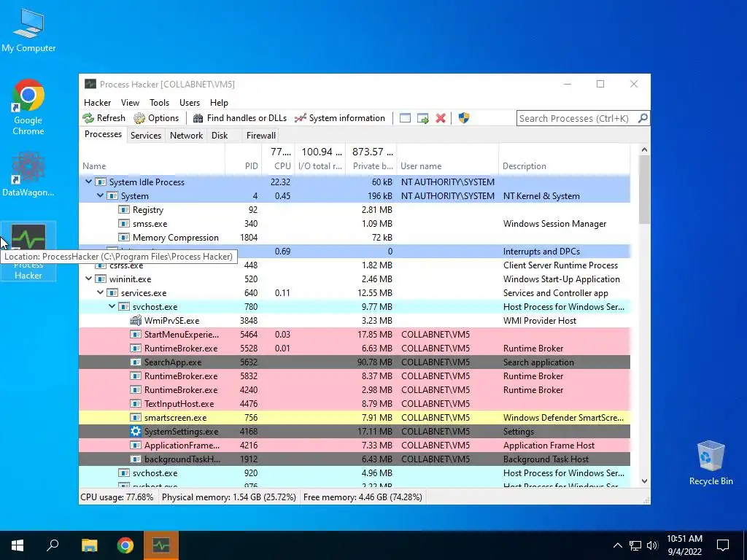Select the RuntimeBroker.exe 4240 row

click(355, 390)
